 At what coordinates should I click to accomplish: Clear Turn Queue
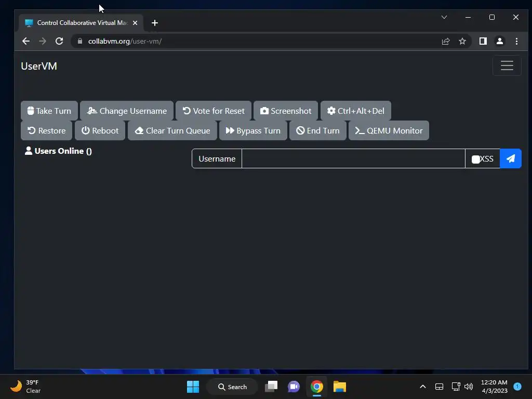172,130
